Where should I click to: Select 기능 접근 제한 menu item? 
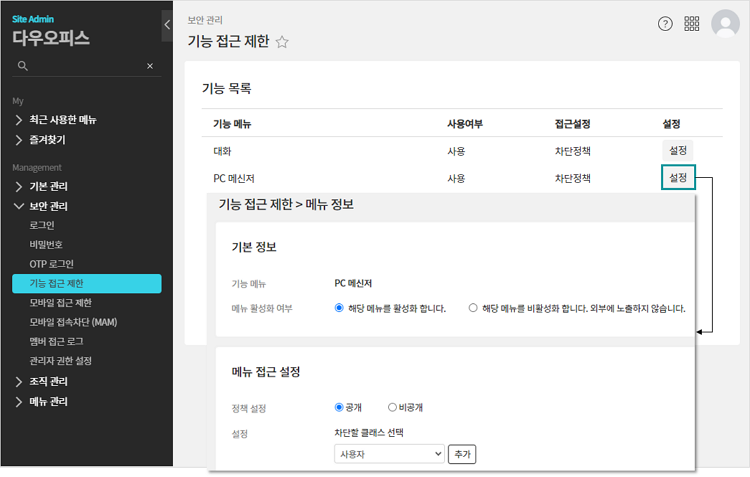click(87, 283)
